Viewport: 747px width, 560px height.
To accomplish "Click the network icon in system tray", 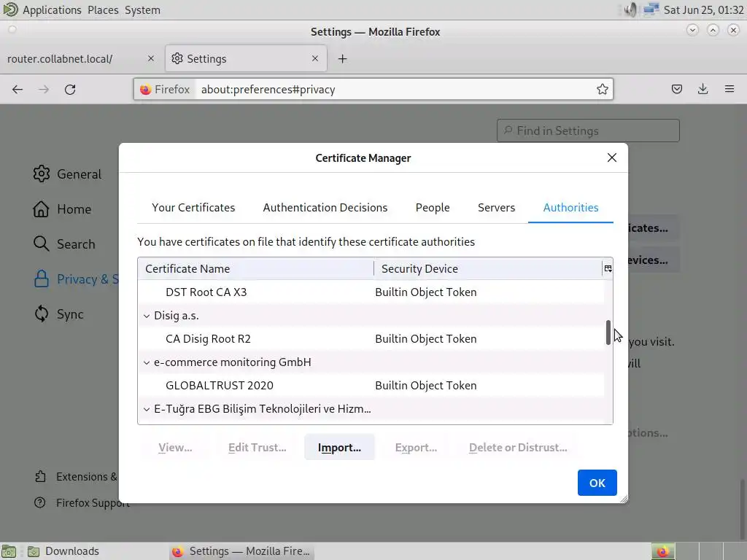I will (x=651, y=9).
